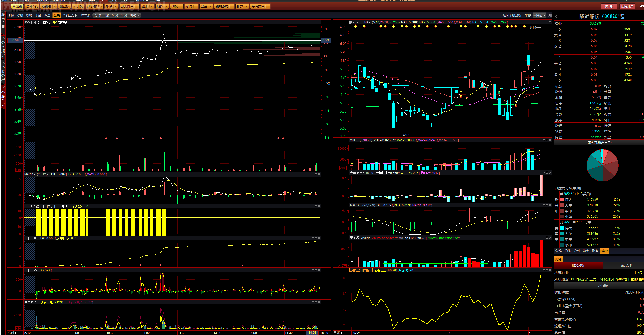Viewport: 644px width, 335px height.
Task: Open the 自选股 list button
Action: click(x=17, y=6)
